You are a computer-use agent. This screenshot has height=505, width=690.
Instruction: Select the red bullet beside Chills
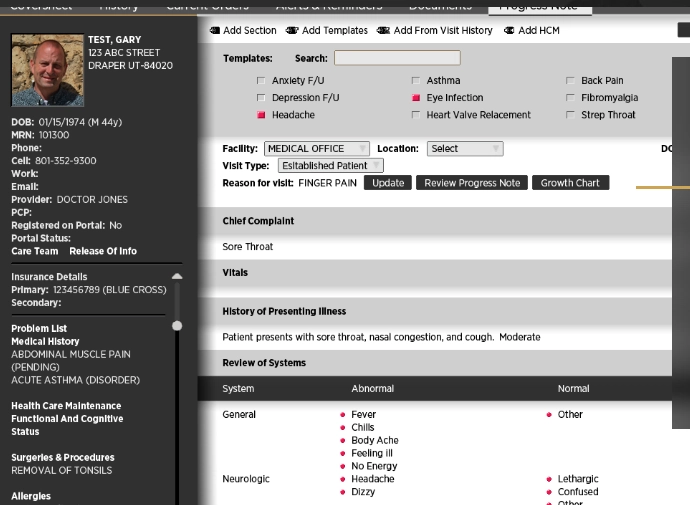[x=342, y=427]
